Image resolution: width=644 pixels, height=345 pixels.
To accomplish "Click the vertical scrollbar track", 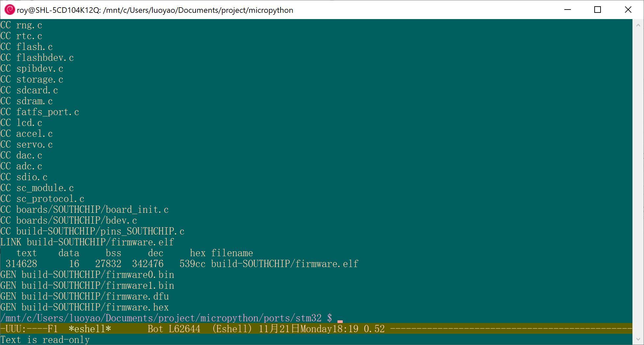I will click(x=638, y=164).
